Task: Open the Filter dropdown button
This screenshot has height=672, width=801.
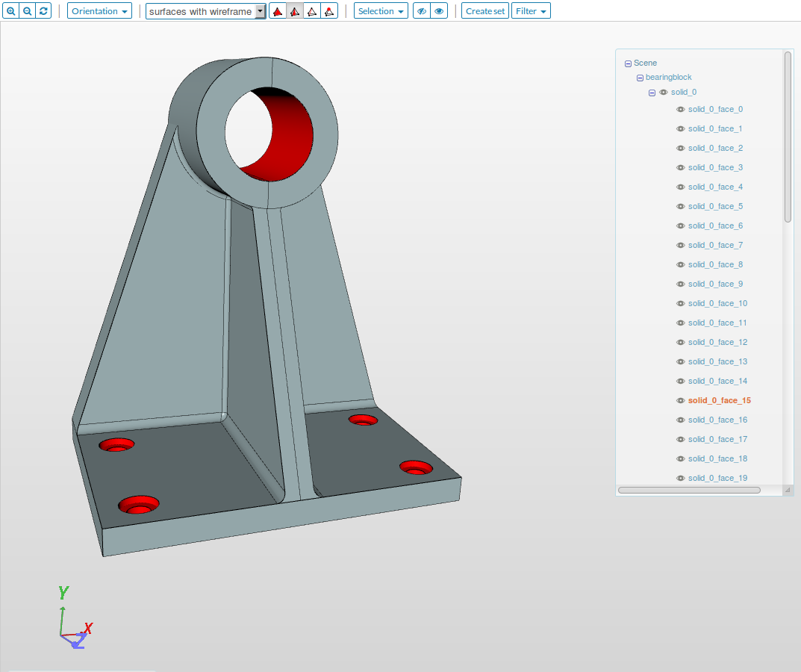Action: point(531,11)
